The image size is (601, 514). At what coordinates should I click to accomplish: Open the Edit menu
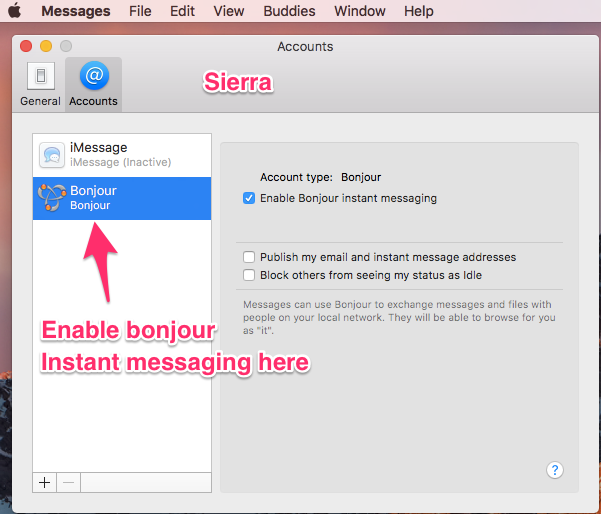[182, 11]
